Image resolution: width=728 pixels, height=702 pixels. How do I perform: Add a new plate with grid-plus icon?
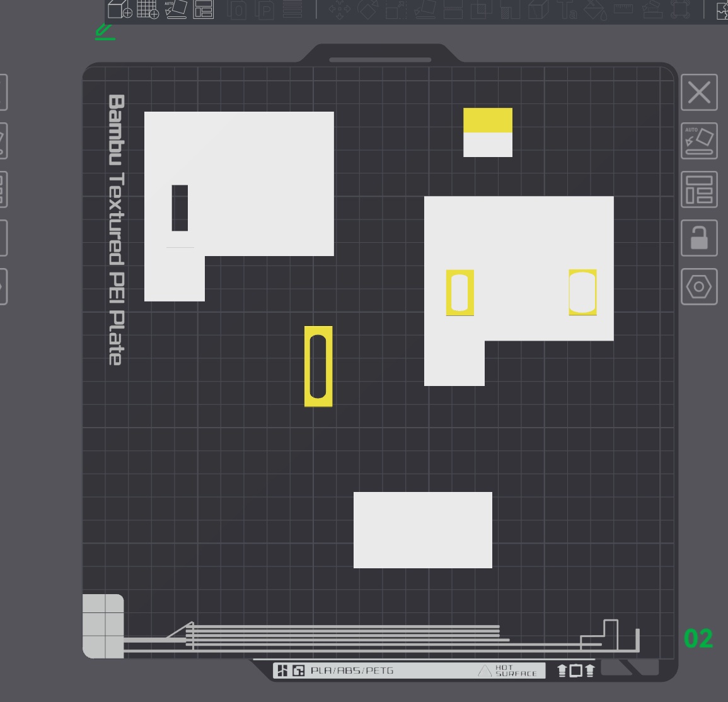tap(148, 9)
